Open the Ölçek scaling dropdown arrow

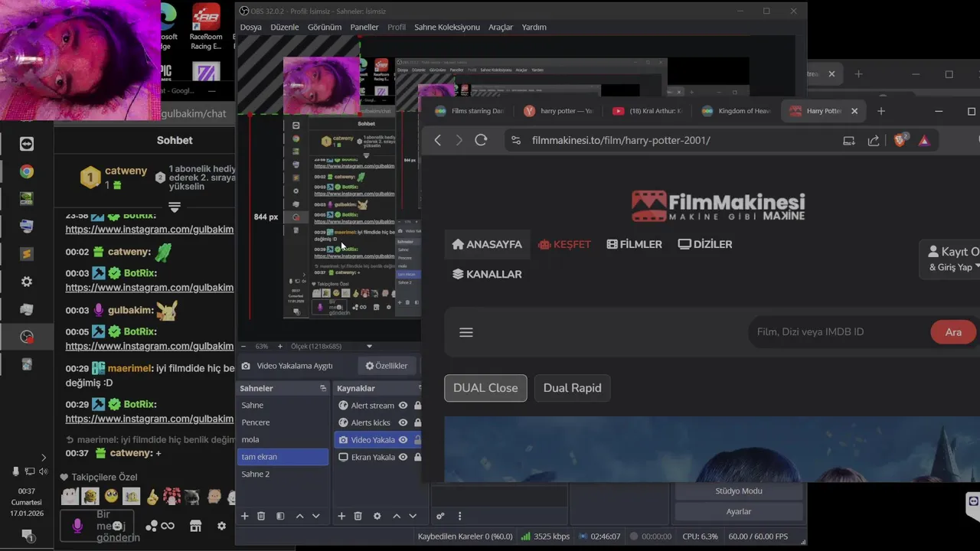[x=369, y=347]
